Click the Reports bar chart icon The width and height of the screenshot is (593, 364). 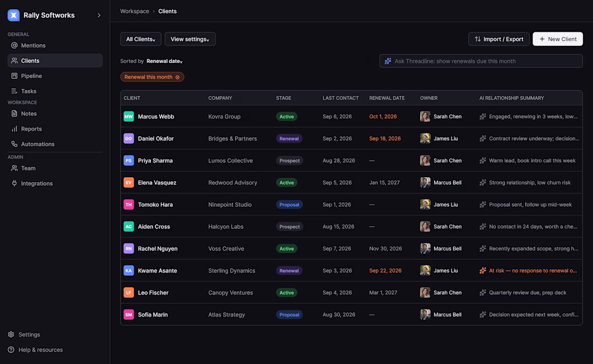[15, 129]
